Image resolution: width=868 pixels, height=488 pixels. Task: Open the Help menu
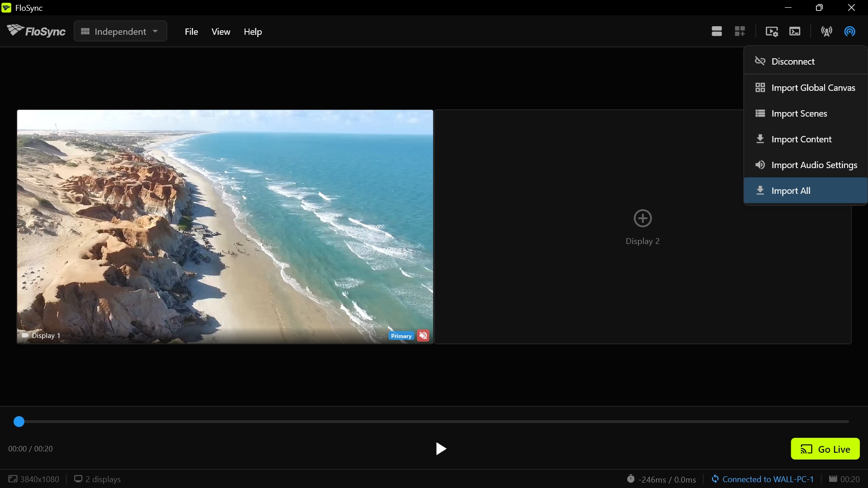[253, 32]
